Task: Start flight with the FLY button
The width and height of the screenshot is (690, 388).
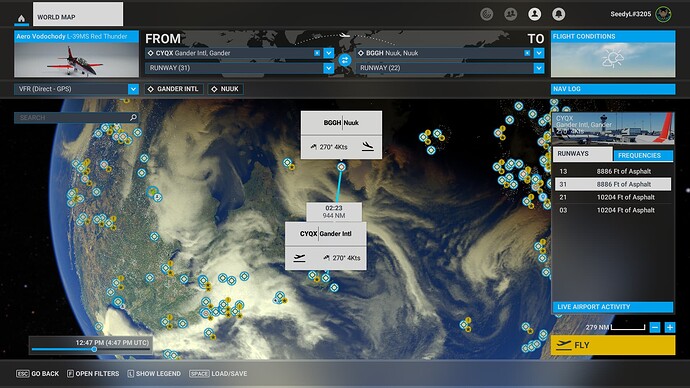Action: pyautogui.click(x=613, y=345)
